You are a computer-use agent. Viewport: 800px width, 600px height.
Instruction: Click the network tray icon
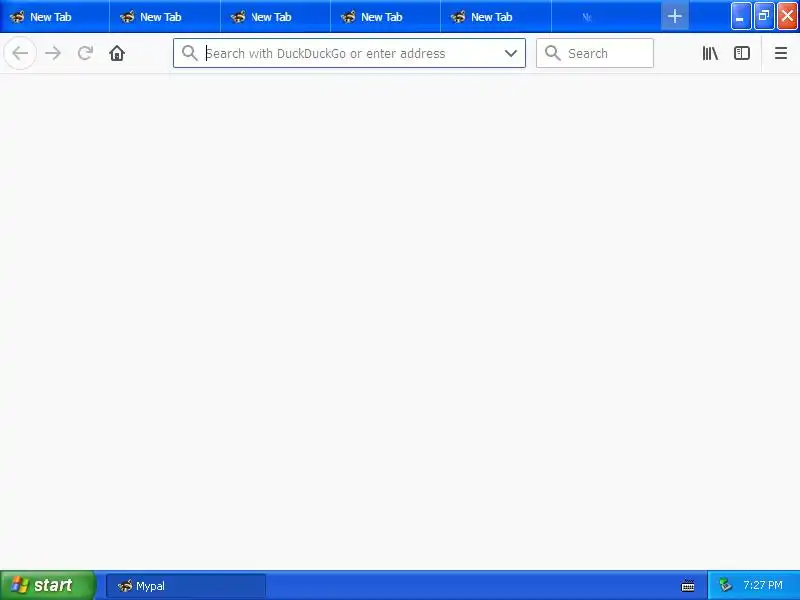(725, 585)
